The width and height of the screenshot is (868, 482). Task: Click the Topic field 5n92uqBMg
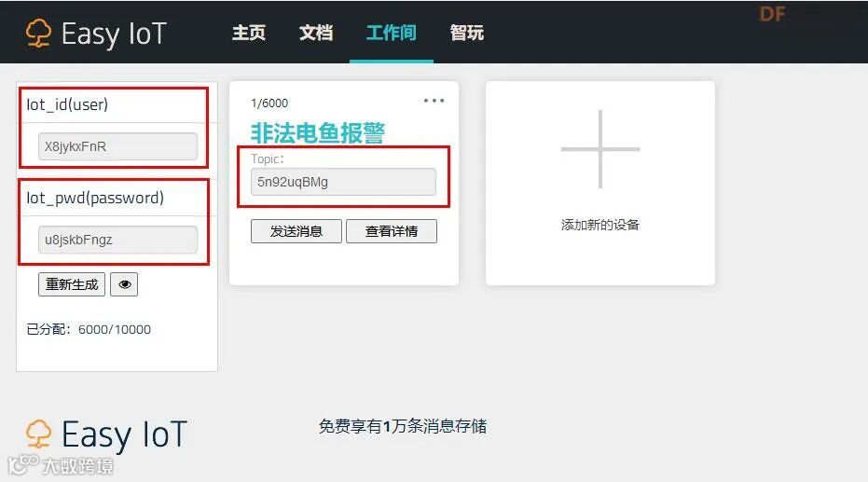coord(343,182)
